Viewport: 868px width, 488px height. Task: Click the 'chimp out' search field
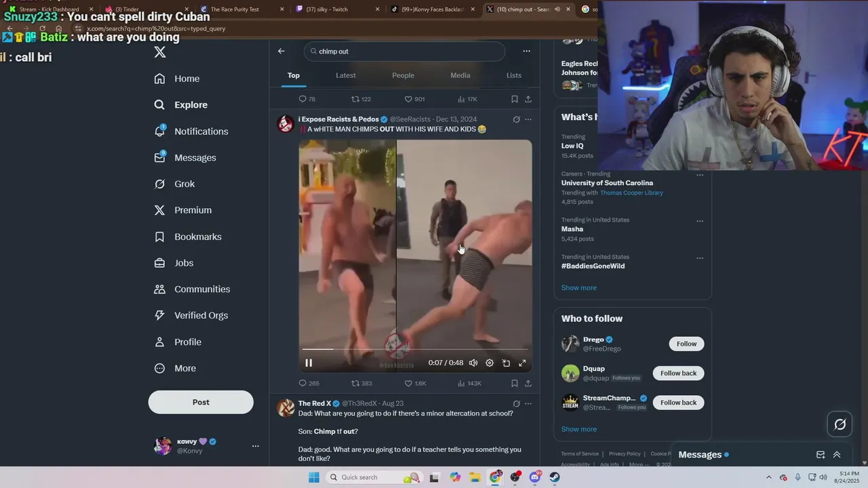404,52
